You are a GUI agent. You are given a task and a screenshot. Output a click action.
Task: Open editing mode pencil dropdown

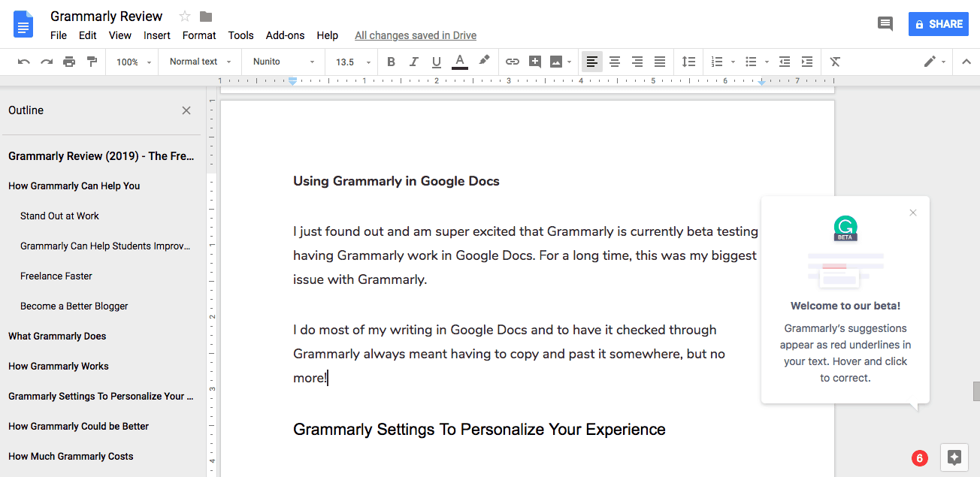pos(934,62)
